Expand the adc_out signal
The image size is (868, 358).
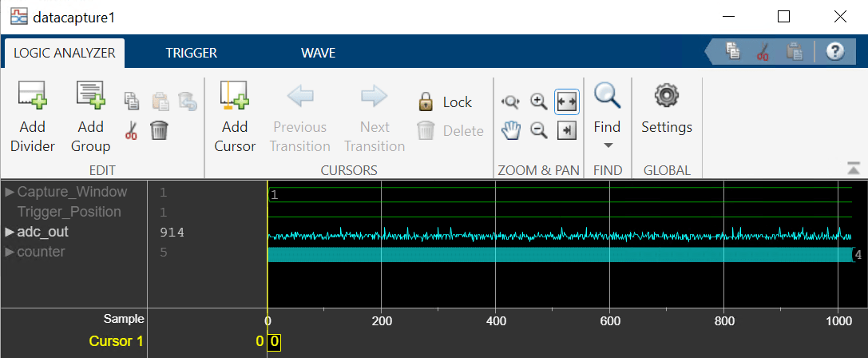(x=9, y=233)
